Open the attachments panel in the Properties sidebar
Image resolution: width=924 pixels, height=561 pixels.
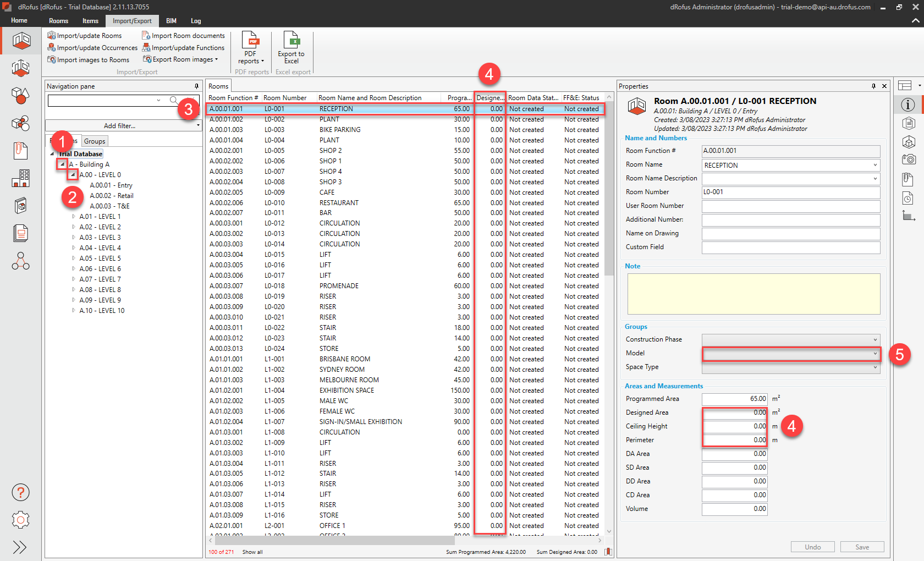point(908,179)
